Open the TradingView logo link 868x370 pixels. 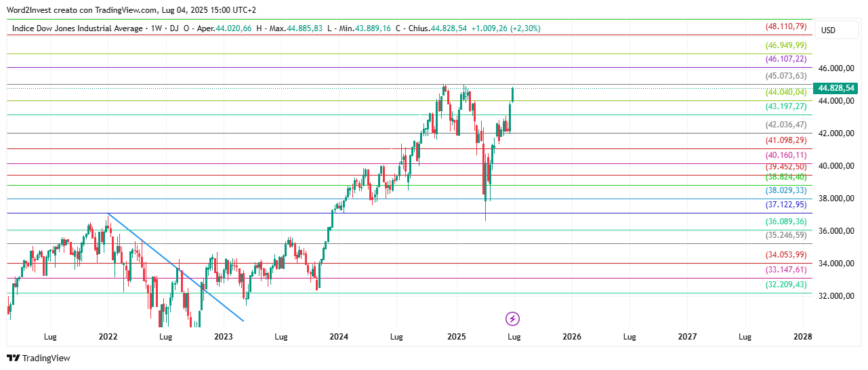pos(39,358)
